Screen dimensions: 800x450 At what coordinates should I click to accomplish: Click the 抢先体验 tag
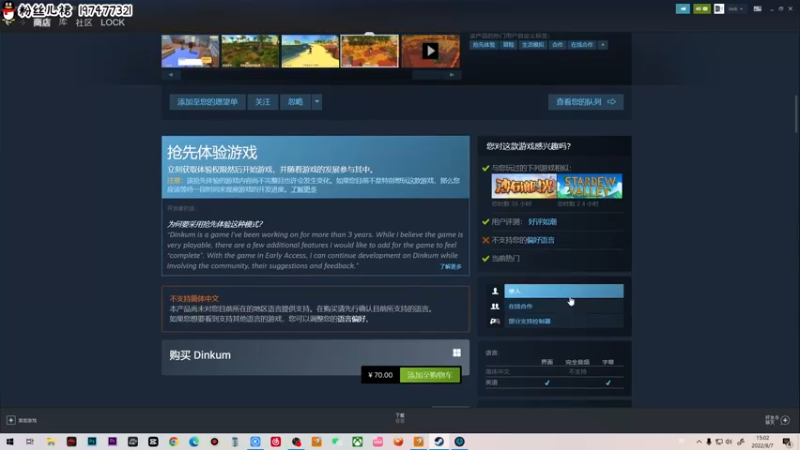pyautogui.click(x=484, y=45)
